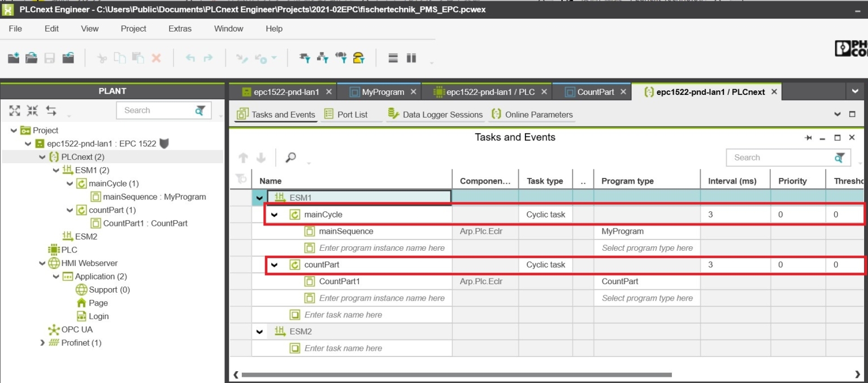
Task: Open the Extras menu
Action: pos(180,29)
